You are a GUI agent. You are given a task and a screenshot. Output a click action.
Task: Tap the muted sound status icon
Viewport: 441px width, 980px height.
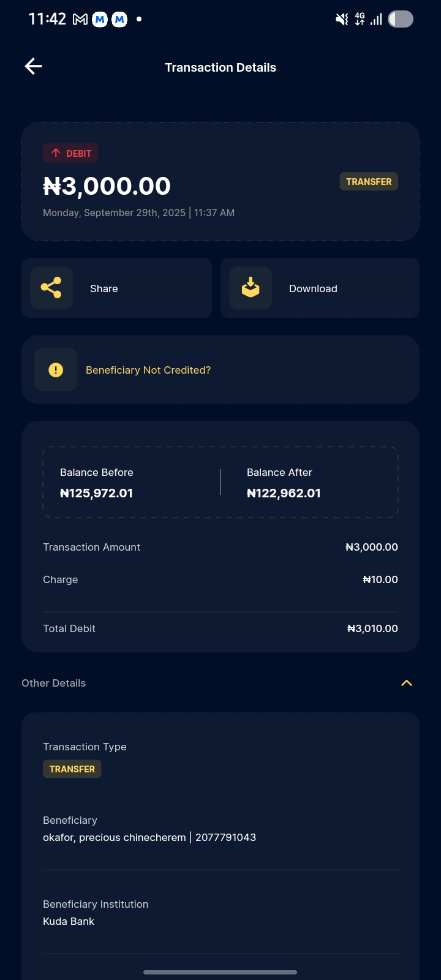tap(342, 20)
